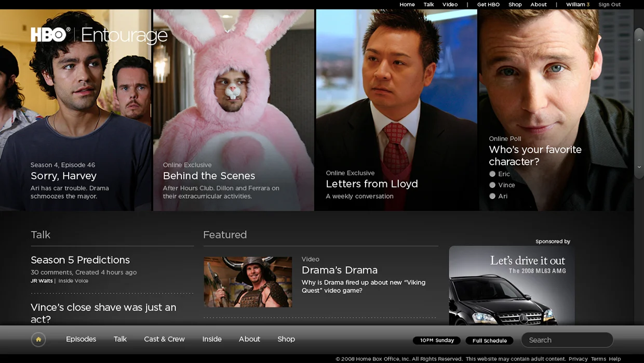Open the Drama's Drama video title
This screenshot has width=644, height=363.
click(340, 270)
